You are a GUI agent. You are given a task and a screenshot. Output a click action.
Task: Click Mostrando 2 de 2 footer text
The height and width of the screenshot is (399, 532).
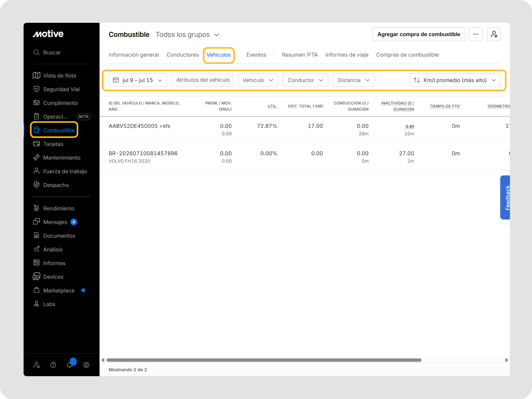(x=128, y=370)
